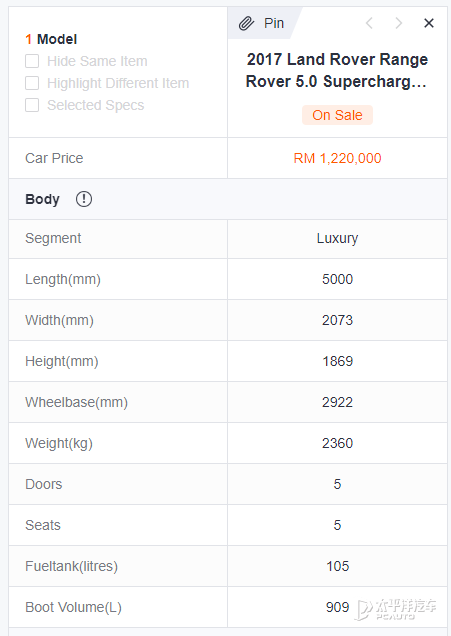Viewport: 451px width, 636px height.
Task: Select the Car Price row label
Action: (x=54, y=158)
